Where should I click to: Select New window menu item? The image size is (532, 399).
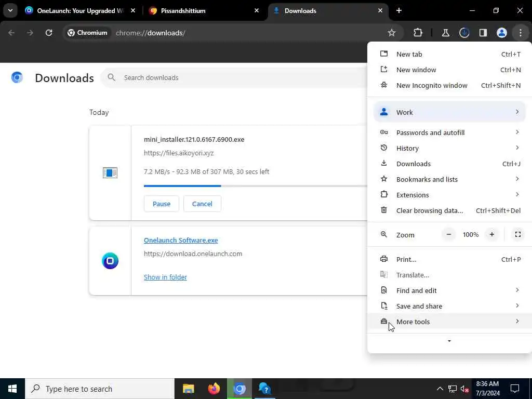pos(449,70)
